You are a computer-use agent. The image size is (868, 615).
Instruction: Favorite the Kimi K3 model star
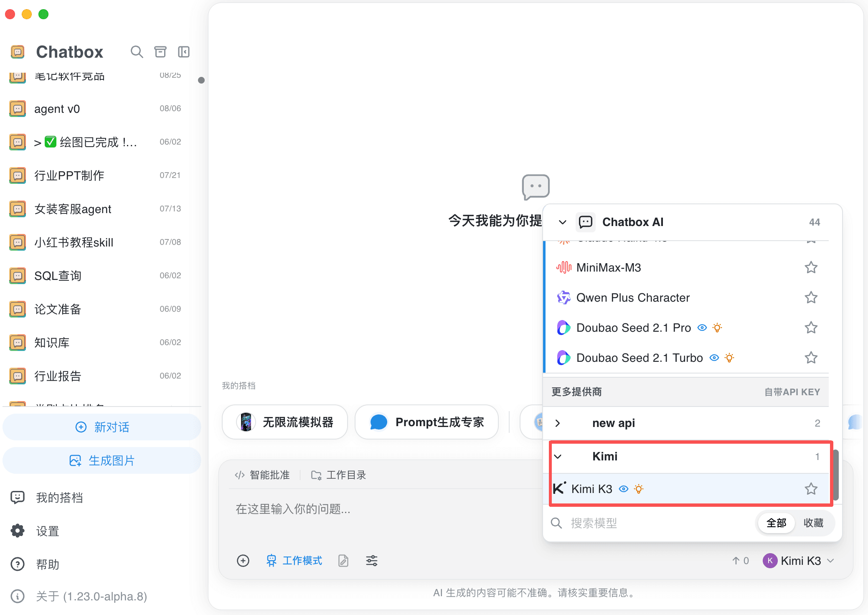point(811,488)
